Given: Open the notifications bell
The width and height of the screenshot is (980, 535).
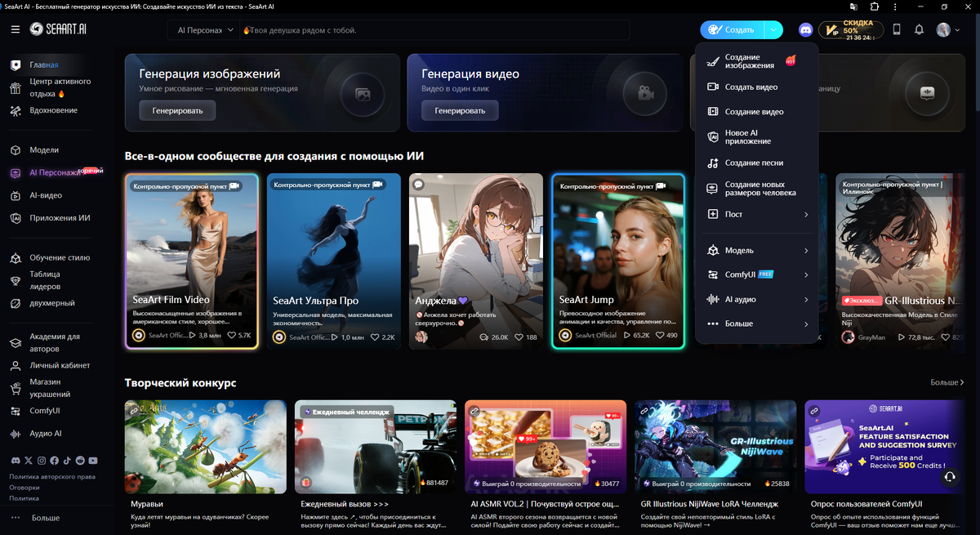Looking at the screenshot, I should [x=919, y=29].
